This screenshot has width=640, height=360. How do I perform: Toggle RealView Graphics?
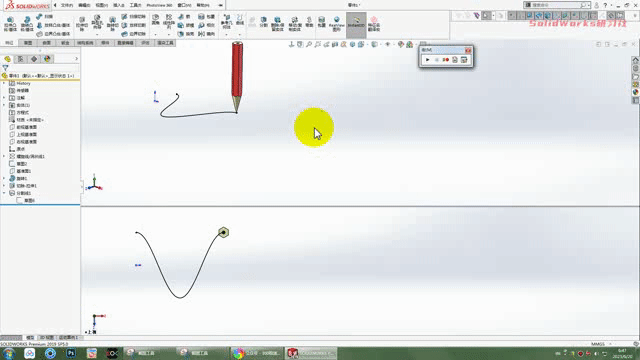click(337, 24)
